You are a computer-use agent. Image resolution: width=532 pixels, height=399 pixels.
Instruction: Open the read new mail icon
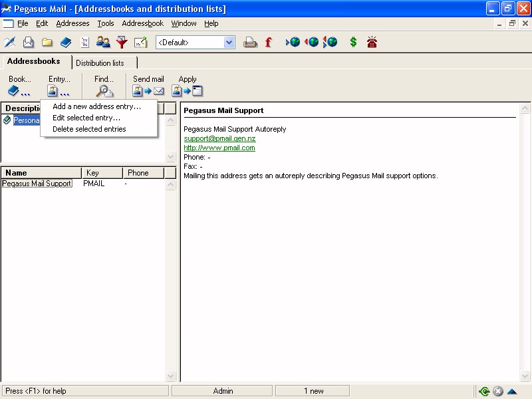pos(29,42)
